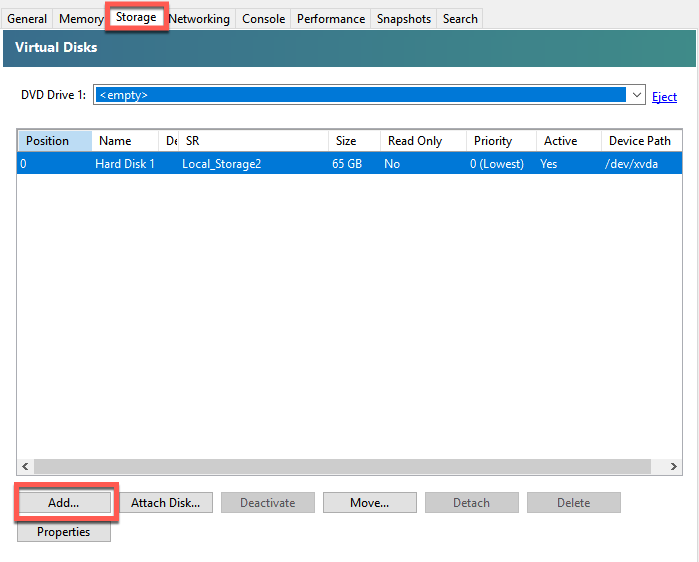Open disk Properties button
This screenshot has height=562, width=699.
click(x=64, y=532)
